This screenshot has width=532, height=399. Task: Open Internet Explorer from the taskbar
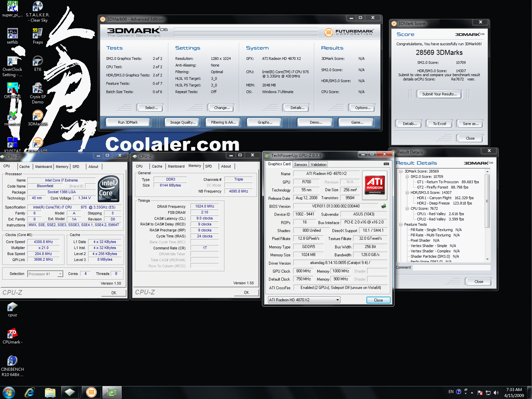coord(30,392)
